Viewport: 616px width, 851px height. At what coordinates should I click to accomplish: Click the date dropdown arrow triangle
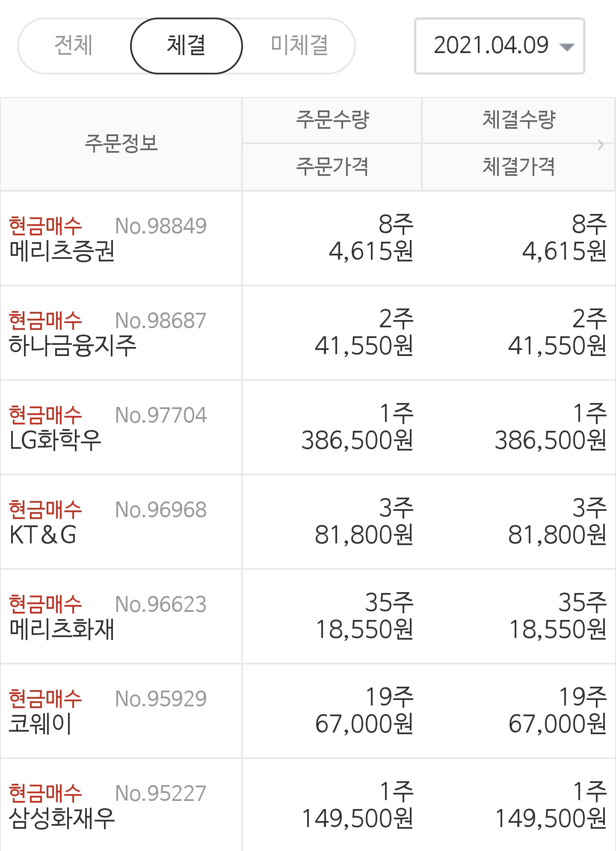coord(567,47)
